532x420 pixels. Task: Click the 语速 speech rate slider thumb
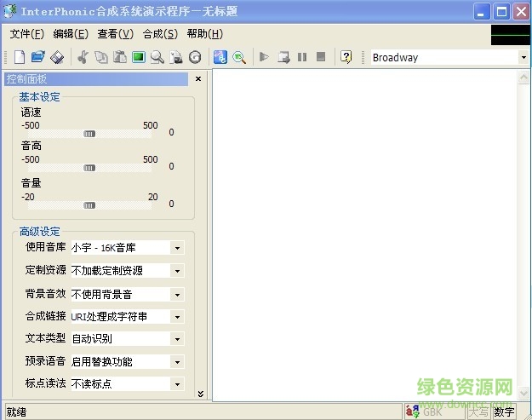click(x=89, y=133)
